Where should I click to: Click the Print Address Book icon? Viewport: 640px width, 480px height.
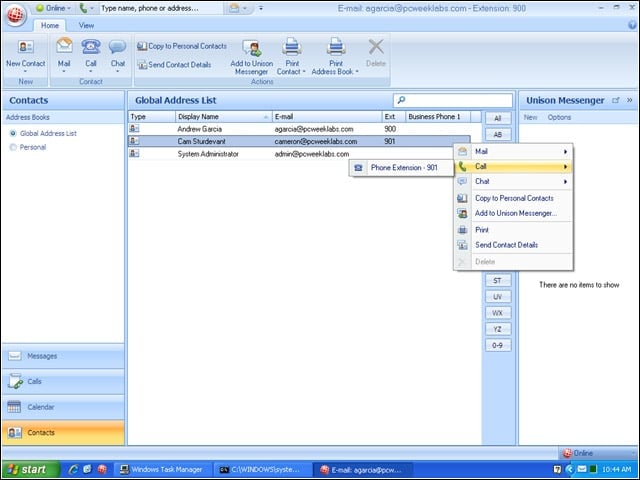(x=336, y=47)
